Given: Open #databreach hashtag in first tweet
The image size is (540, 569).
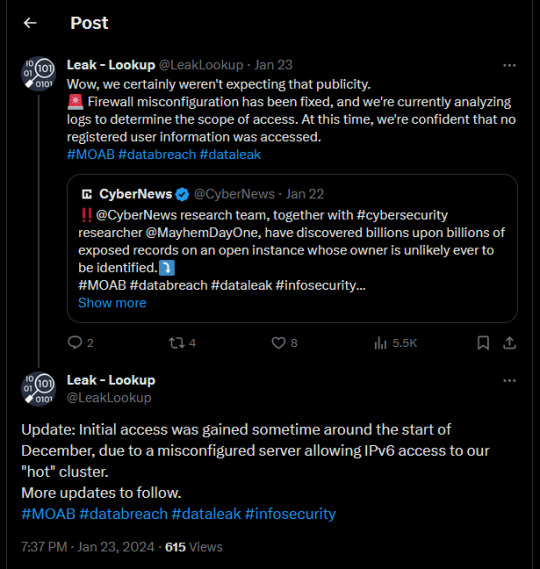Looking at the screenshot, I should pos(157,155).
